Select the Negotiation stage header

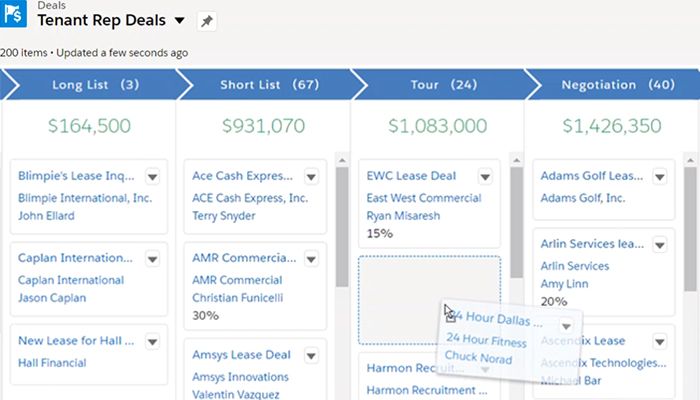click(x=612, y=85)
